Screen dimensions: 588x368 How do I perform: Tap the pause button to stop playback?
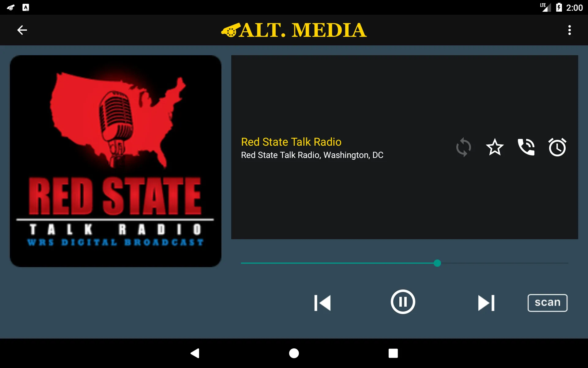click(403, 302)
